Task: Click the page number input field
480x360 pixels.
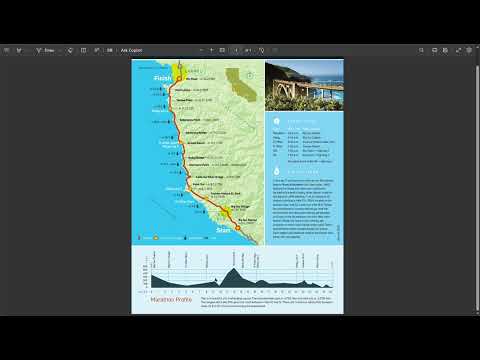Action: (236, 50)
